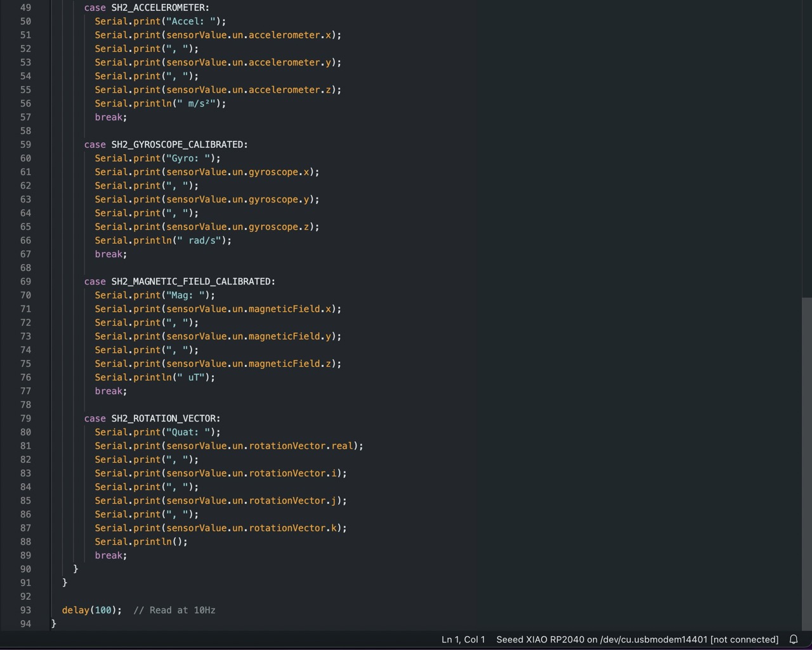The image size is (812, 650).
Task: Click sensorValue.un.magneticField.y print line
Action: 218,336
